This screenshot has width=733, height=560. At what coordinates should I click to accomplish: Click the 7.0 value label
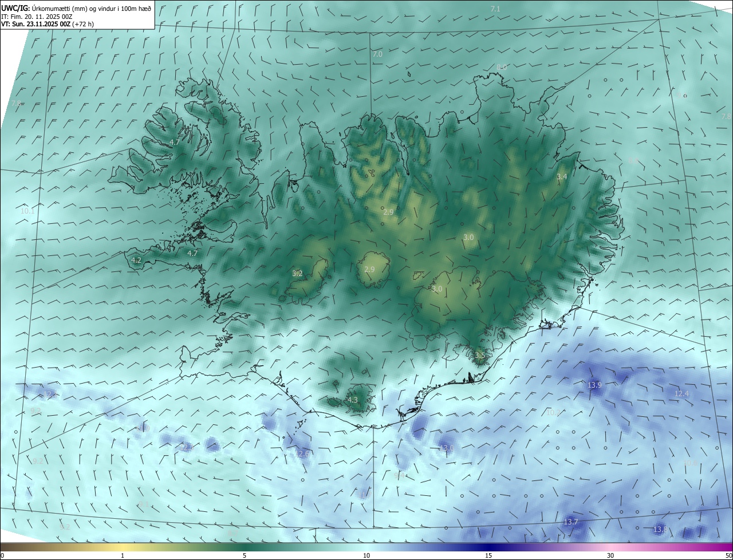click(377, 54)
